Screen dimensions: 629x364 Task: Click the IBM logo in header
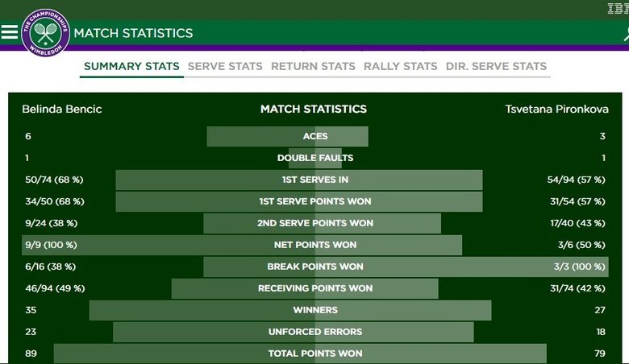[619, 8]
